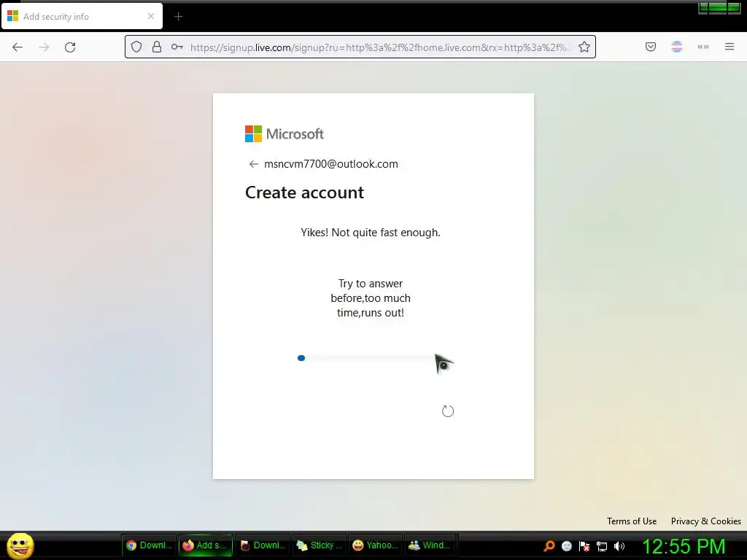The width and height of the screenshot is (747, 560).
Task: Reload the page with the refresh icon
Action: [x=70, y=47]
